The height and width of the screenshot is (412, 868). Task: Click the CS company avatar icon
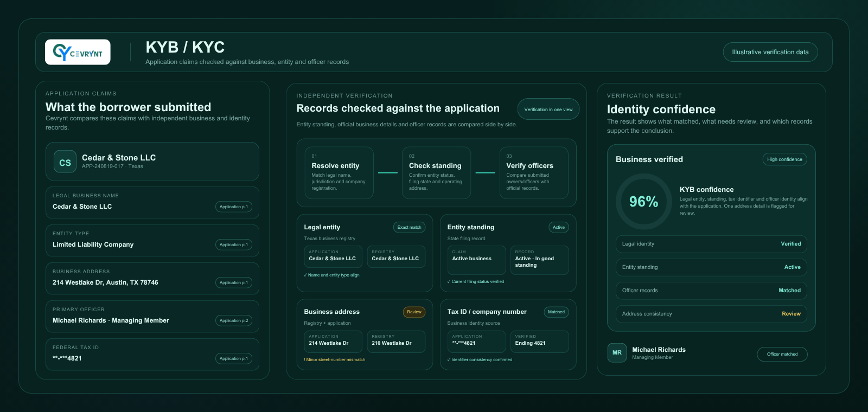point(65,162)
